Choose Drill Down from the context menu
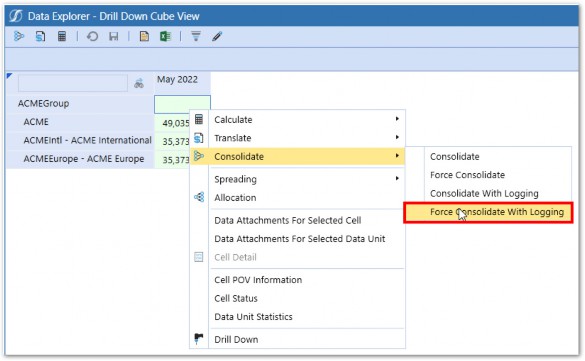The height and width of the screenshot is (361, 585). coord(297,339)
